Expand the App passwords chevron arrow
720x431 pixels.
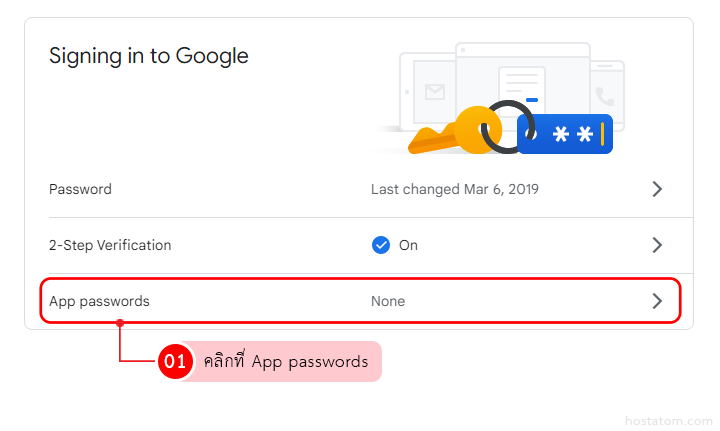(x=657, y=301)
